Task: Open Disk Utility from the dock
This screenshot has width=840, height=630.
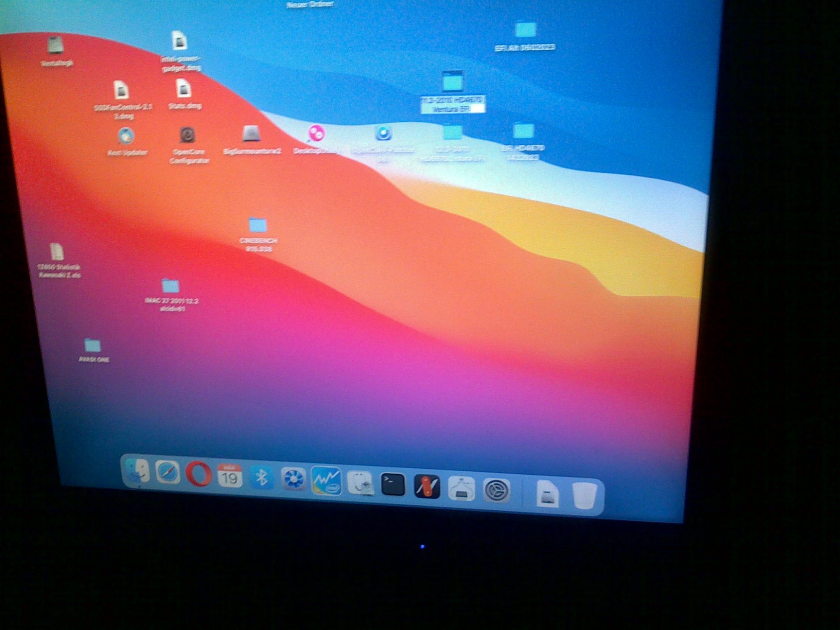Action: [360, 483]
